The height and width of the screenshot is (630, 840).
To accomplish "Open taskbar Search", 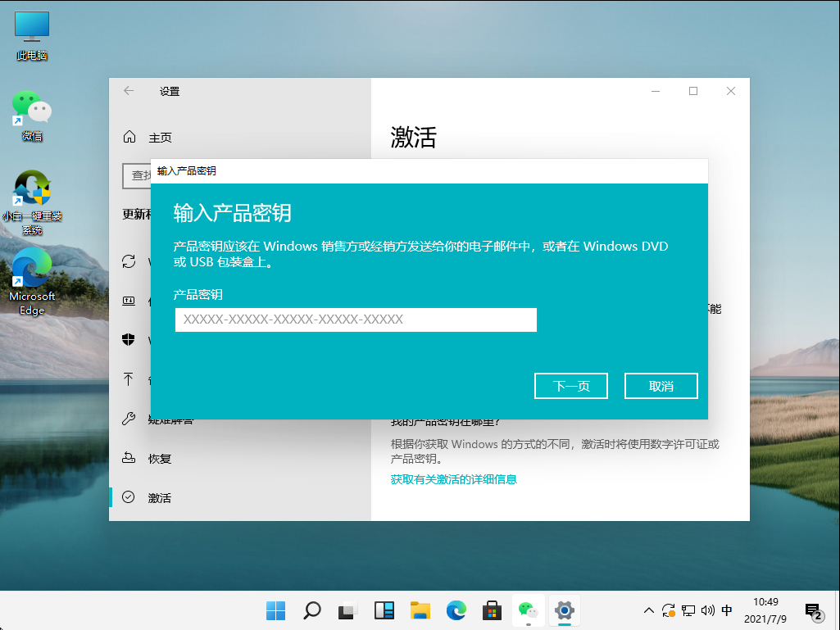I will pos(311,610).
